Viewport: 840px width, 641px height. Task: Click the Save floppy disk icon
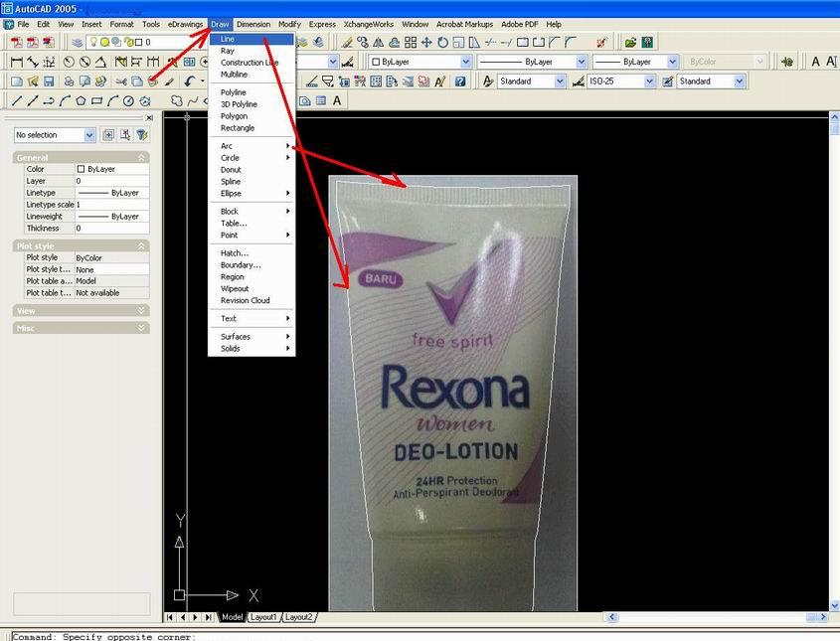coord(49,81)
